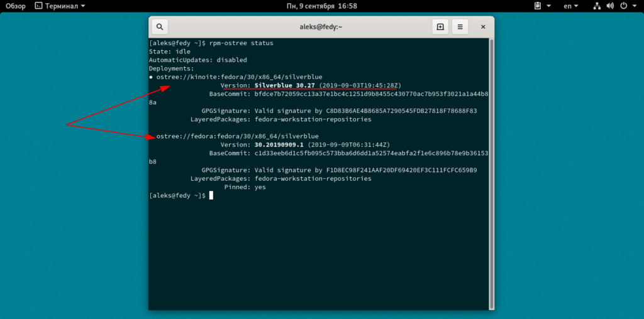Screen dimensions: 644x319
Task: Expand the system menu arrow
Action: pyautogui.click(x=635, y=6)
